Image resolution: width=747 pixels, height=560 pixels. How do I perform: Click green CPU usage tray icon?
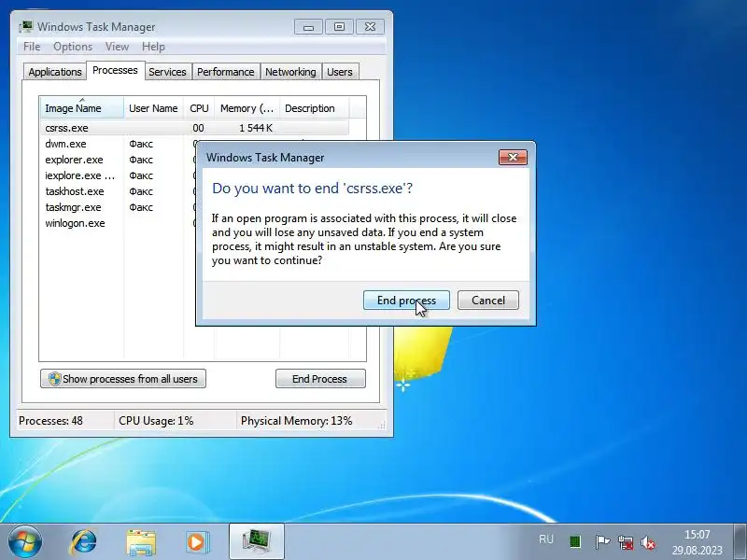pos(575,542)
